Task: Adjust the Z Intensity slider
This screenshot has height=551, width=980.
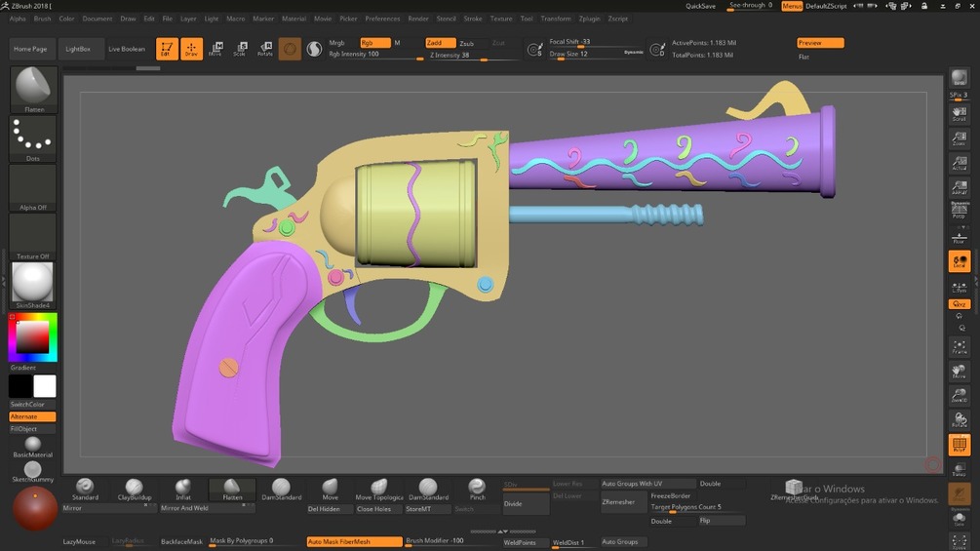Action: [x=474, y=56]
